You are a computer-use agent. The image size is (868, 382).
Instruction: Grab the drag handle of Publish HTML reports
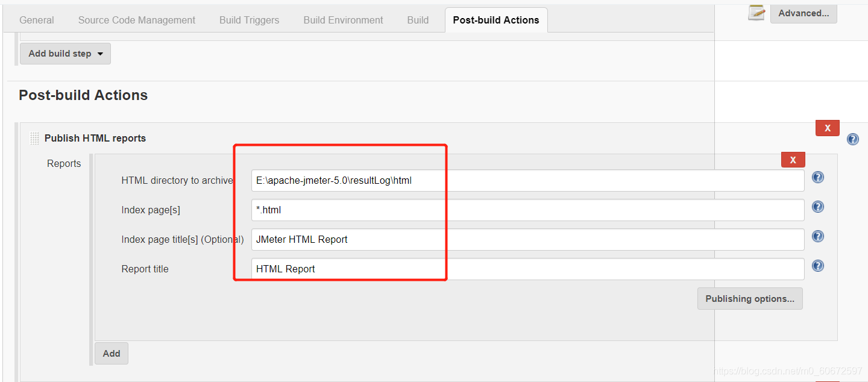[x=34, y=139]
